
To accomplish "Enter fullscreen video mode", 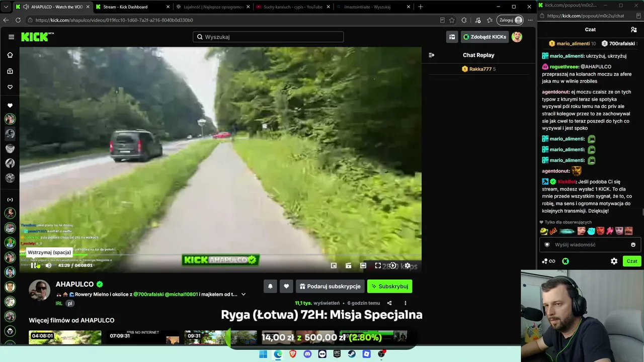I will pos(378,265).
